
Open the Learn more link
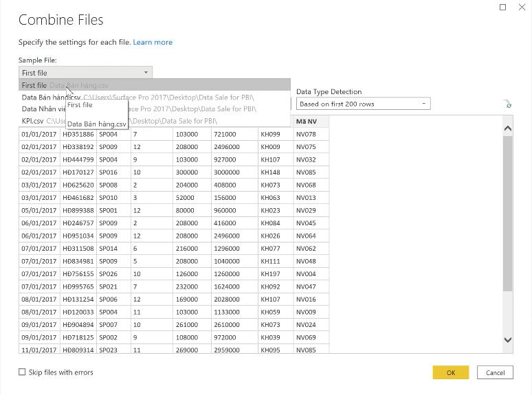[x=153, y=42]
